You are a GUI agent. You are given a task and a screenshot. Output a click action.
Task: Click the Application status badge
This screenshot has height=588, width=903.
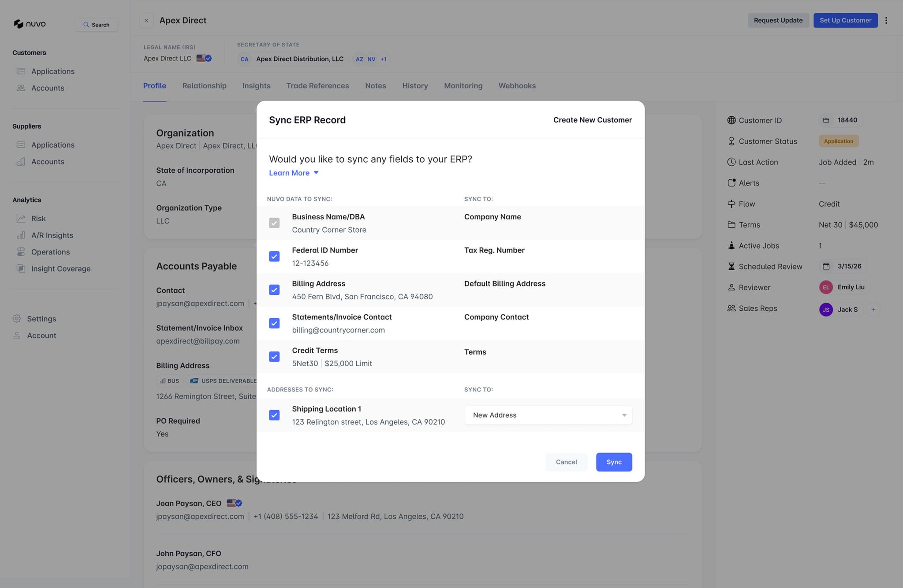coord(839,141)
